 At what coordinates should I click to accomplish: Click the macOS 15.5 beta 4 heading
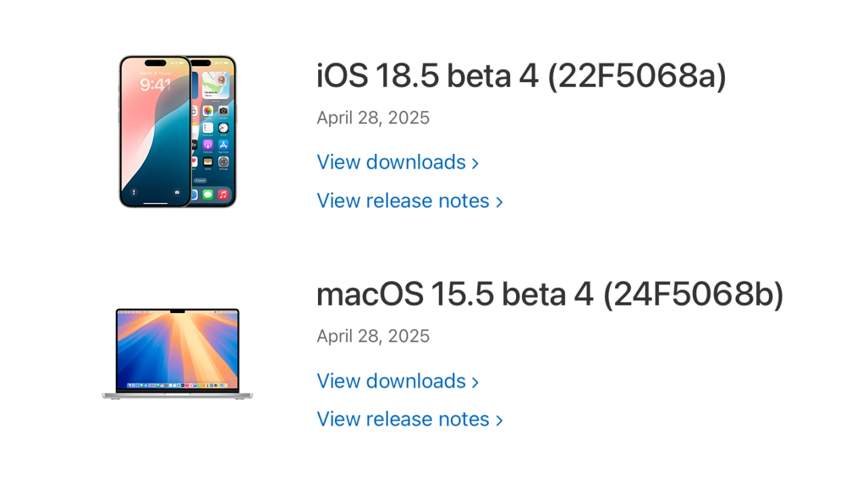549,294
